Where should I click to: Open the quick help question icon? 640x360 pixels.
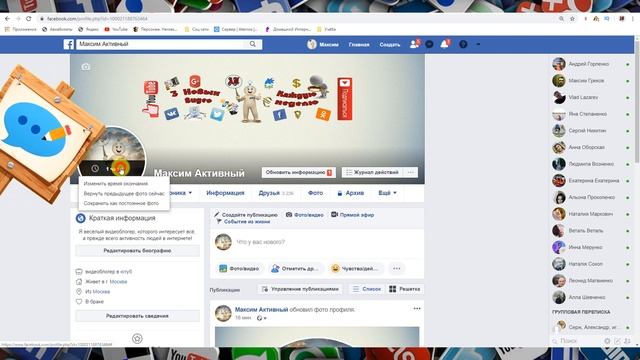(x=463, y=44)
